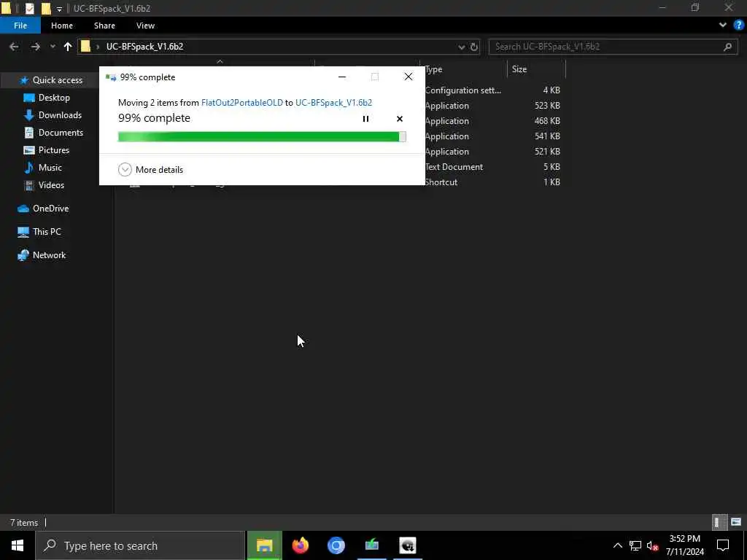
Task: Show hidden system tray icons
Action: 617,545
